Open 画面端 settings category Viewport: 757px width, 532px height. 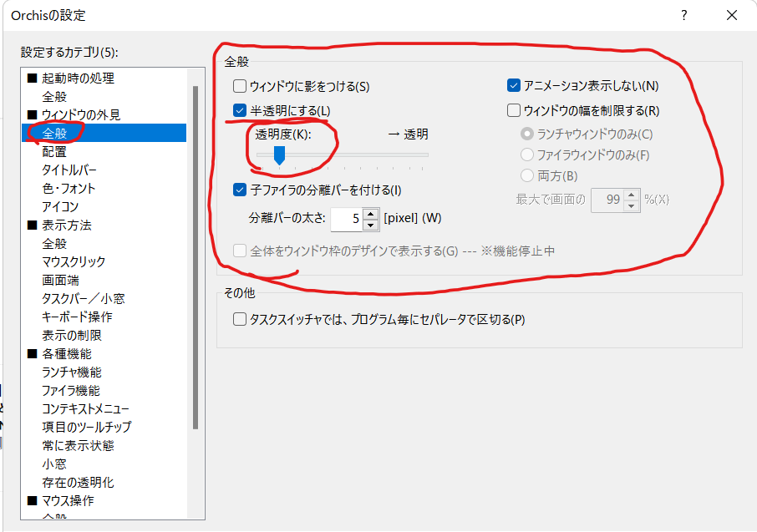[61, 280]
